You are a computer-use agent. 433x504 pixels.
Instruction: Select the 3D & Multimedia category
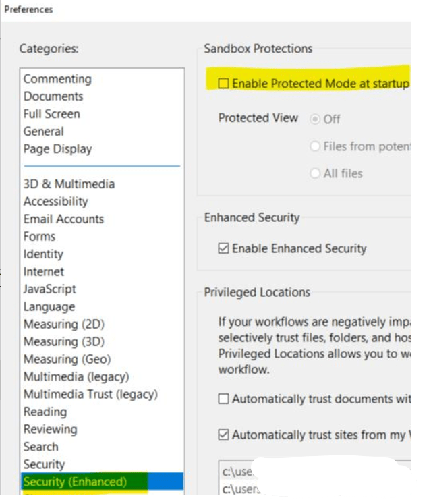coord(69,184)
